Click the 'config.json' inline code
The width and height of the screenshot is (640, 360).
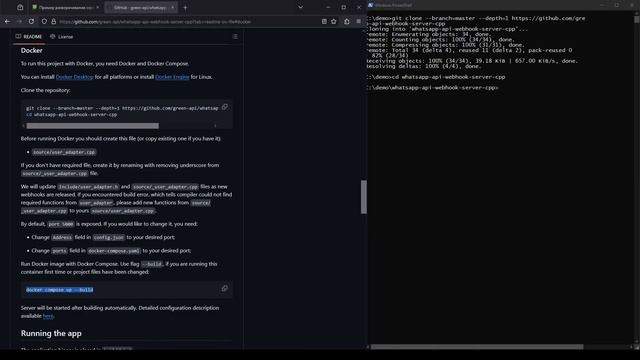[x=108, y=237]
